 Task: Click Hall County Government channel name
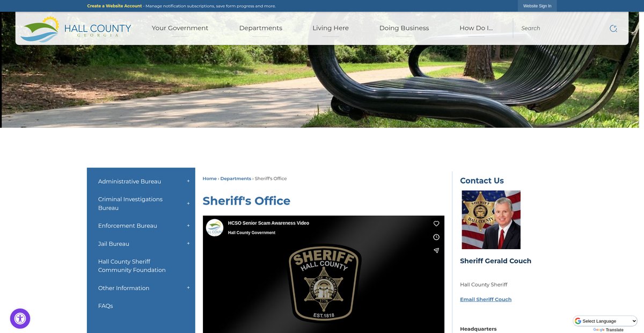point(252,233)
